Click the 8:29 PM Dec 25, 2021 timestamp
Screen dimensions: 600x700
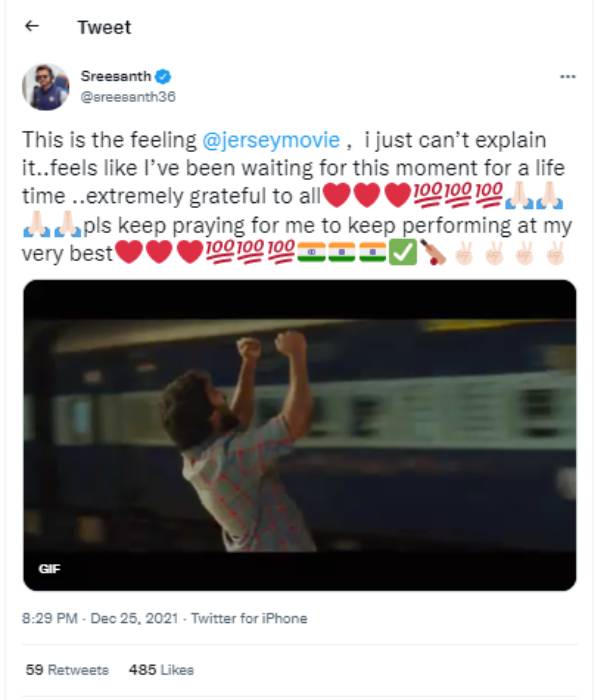(x=100, y=618)
